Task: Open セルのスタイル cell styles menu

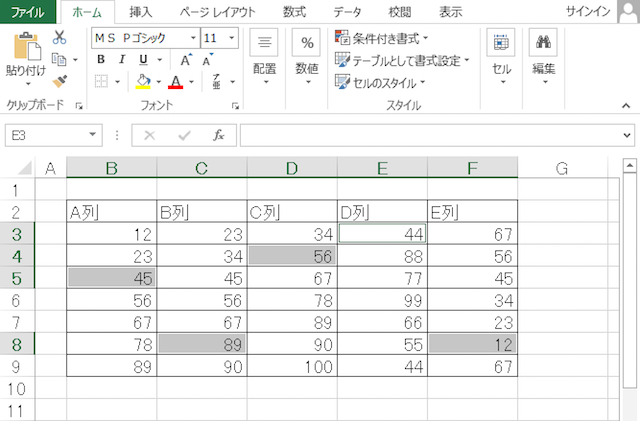Action: (x=380, y=82)
